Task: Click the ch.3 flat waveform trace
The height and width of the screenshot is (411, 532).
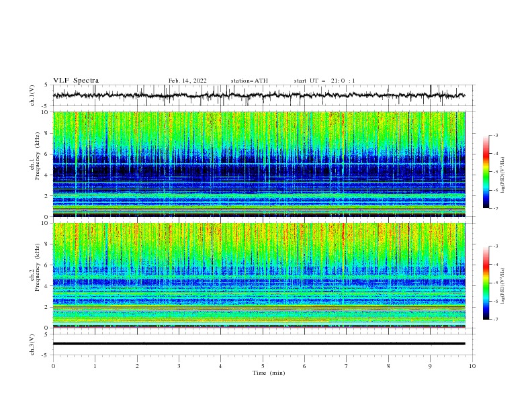Action: click(x=259, y=344)
